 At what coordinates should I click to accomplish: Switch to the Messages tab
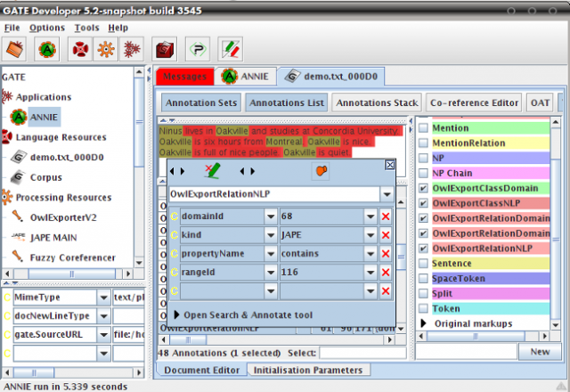[184, 77]
